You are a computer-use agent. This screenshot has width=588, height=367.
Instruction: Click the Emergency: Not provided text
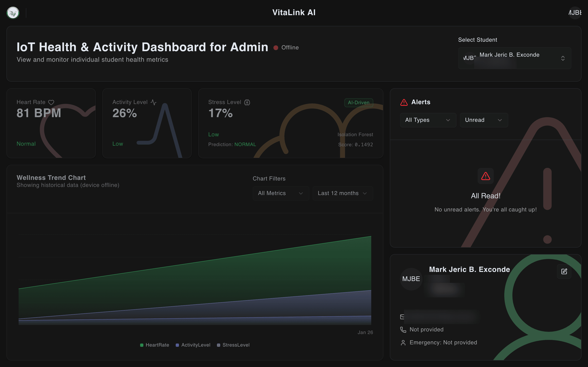click(x=443, y=343)
